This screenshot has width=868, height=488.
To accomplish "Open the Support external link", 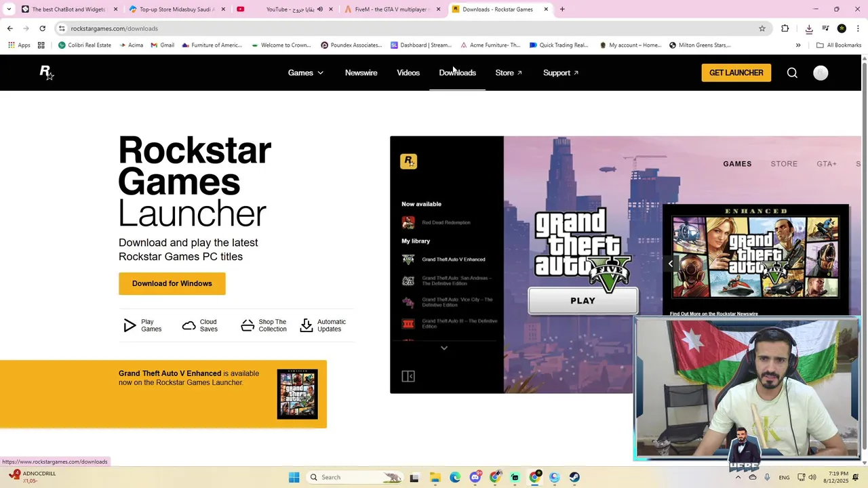I will (x=561, y=73).
